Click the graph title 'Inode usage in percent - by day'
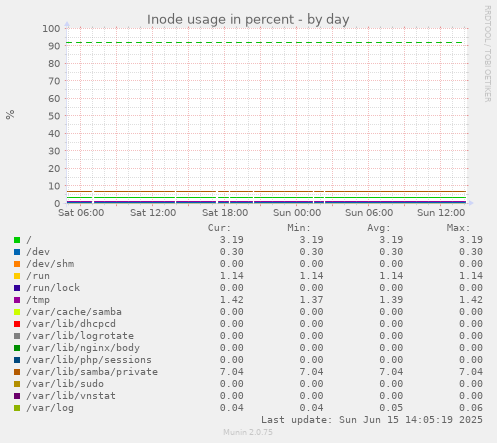The width and height of the screenshot is (497, 443). [248, 20]
